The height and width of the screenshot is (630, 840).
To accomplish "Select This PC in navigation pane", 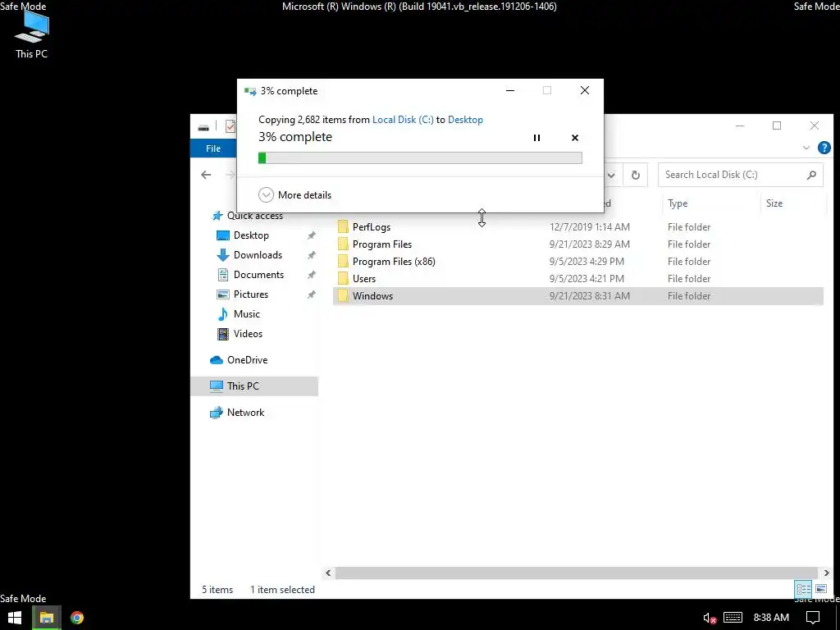I will (254, 386).
